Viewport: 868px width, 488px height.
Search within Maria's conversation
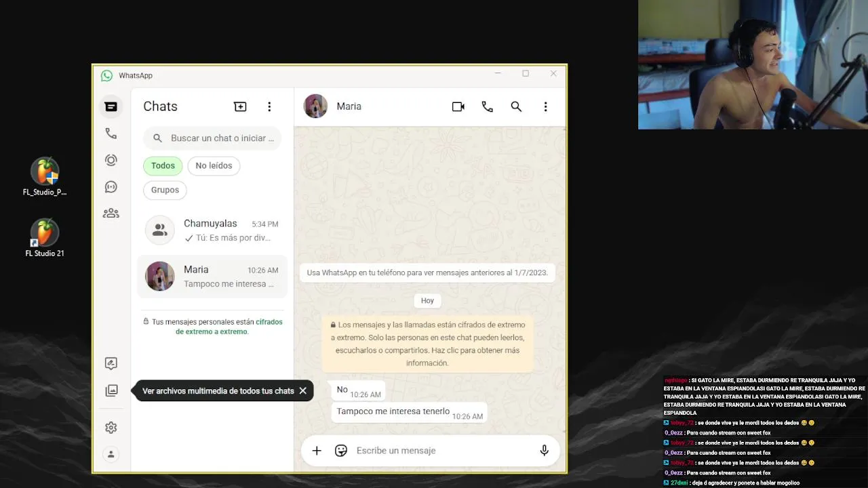pyautogui.click(x=516, y=106)
